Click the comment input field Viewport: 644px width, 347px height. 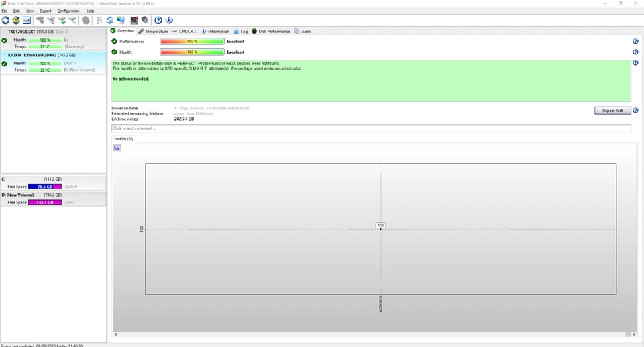tap(371, 128)
